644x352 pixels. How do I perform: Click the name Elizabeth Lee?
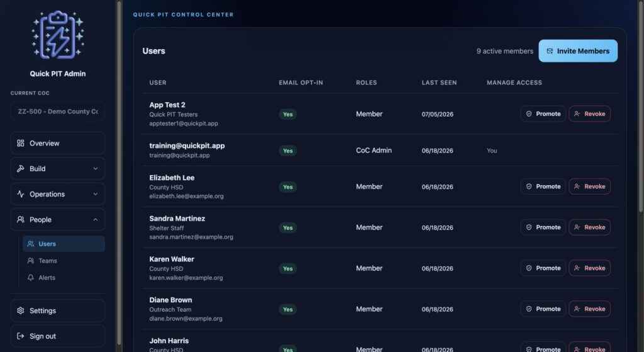pos(172,178)
